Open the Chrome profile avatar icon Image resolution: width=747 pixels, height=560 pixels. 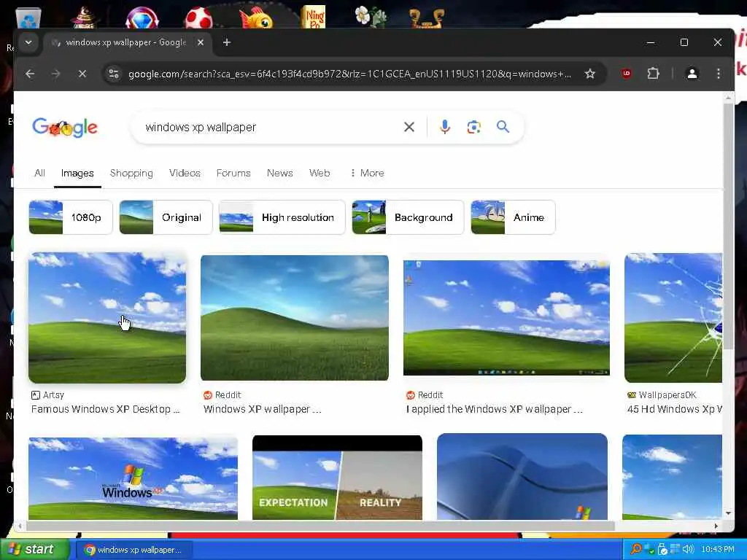[x=692, y=74]
